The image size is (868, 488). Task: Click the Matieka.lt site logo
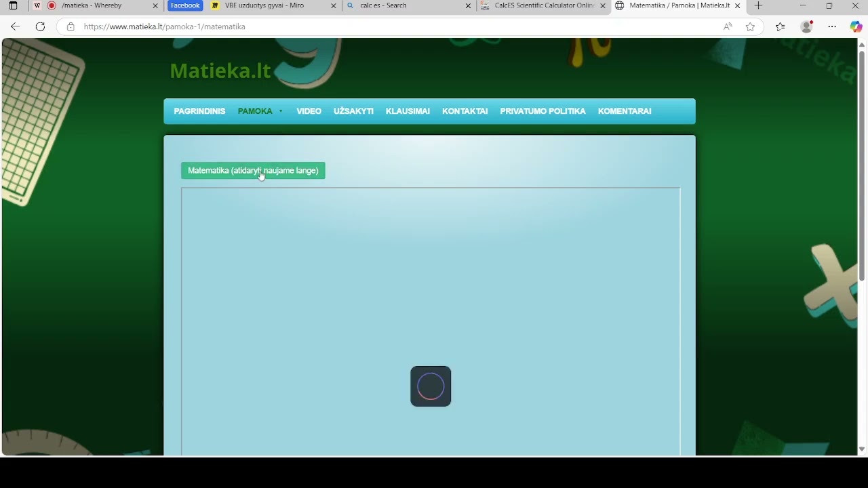[x=220, y=70]
